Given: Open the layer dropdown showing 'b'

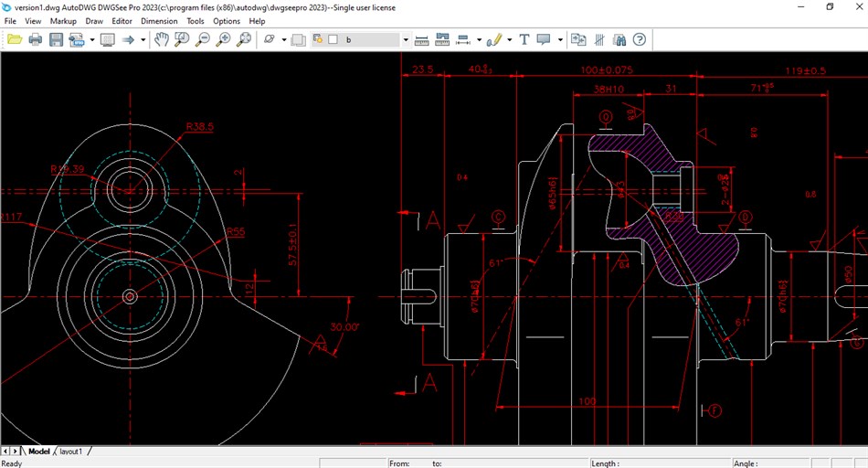Looking at the screenshot, I should pos(406,39).
